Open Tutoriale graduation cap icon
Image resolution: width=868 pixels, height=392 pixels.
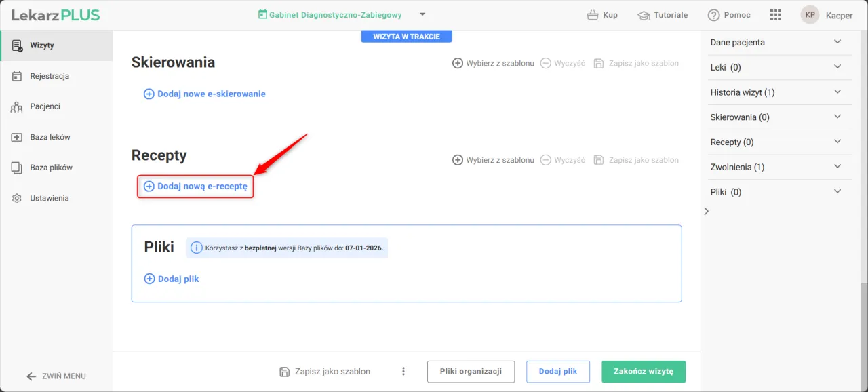pos(644,15)
